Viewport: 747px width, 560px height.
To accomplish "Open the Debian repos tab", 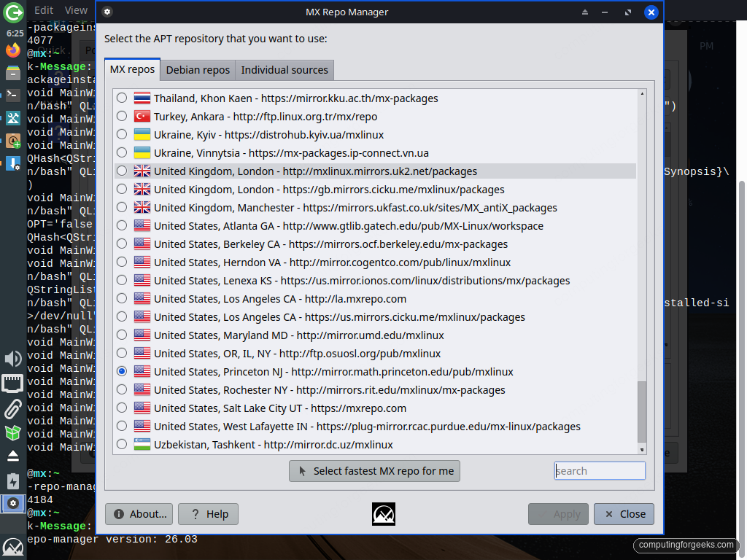I will (198, 70).
